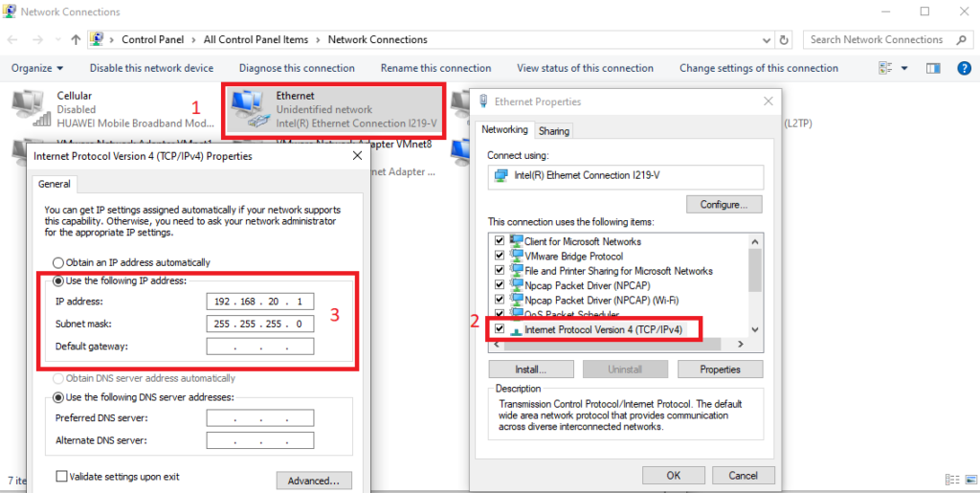Click Disable this network device

coord(151,68)
